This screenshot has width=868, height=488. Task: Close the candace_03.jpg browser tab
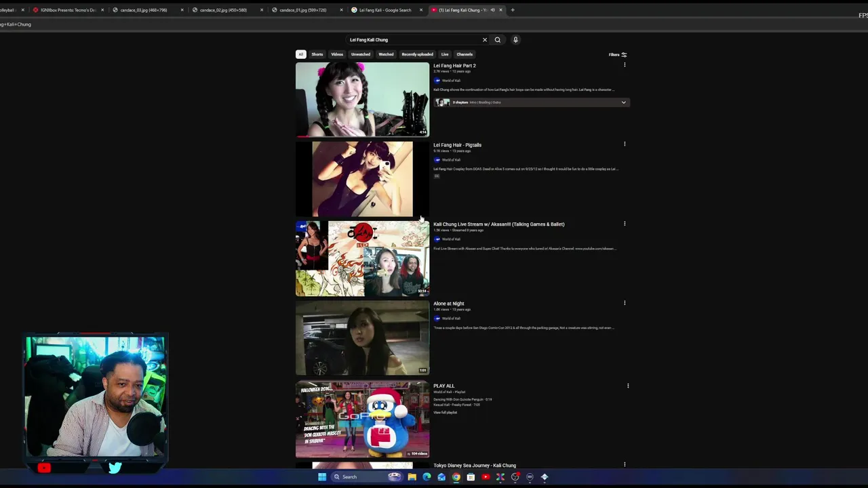(x=182, y=10)
